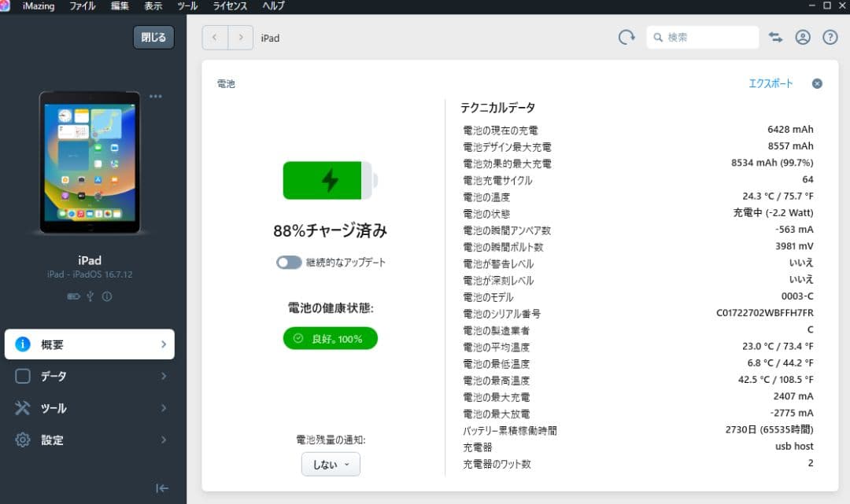The height and width of the screenshot is (504, 850).
Task: Click the 88%チャージ済み text
Action: click(x=330, y=231)
